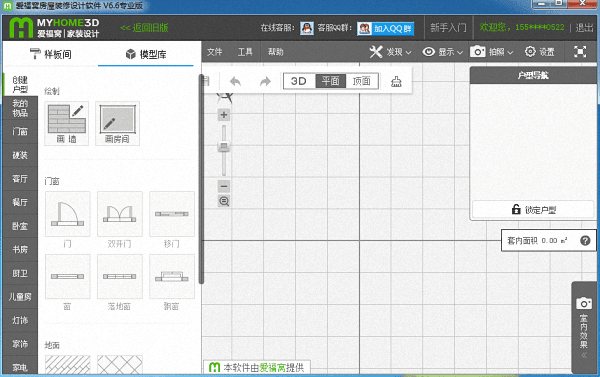Select 硬装 sidebar category
This screenshot has height=377, width=600.
[x=20, y=155]
